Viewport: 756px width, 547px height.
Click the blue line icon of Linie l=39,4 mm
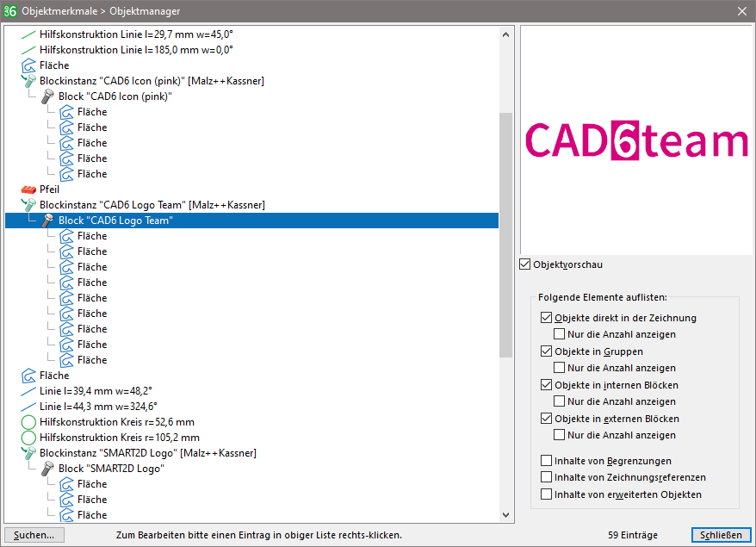(x=28, y=391)
